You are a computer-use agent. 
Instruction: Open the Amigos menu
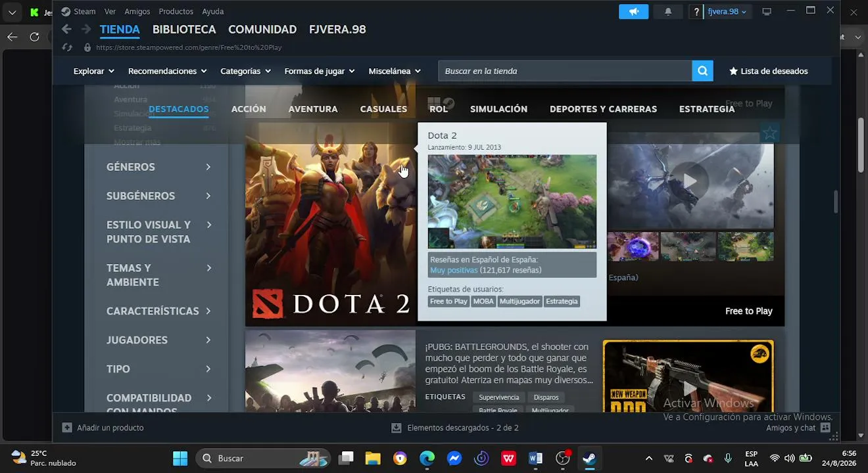pos(137,12)
